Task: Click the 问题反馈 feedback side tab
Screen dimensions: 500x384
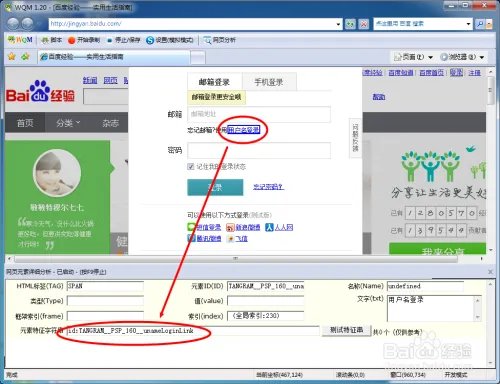Action: point(355,137)
